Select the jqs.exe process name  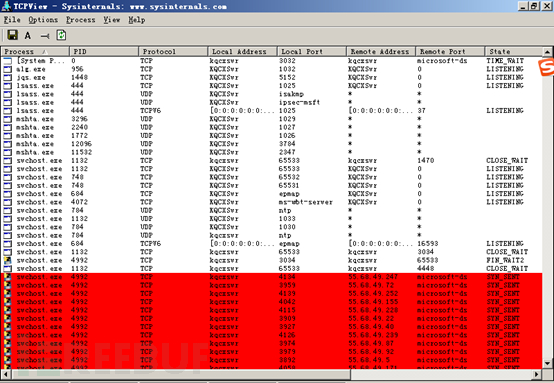coord(31,78)
